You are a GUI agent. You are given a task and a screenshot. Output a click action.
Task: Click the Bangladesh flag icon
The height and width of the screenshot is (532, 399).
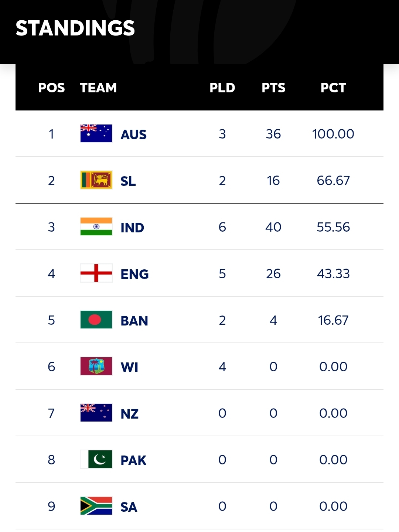96,320
